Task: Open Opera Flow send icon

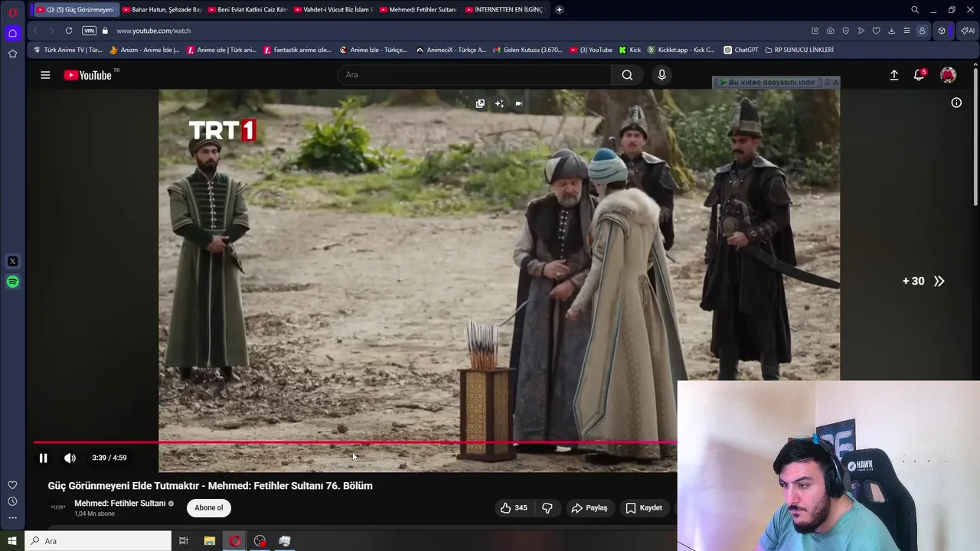Action: coord(861,31)
